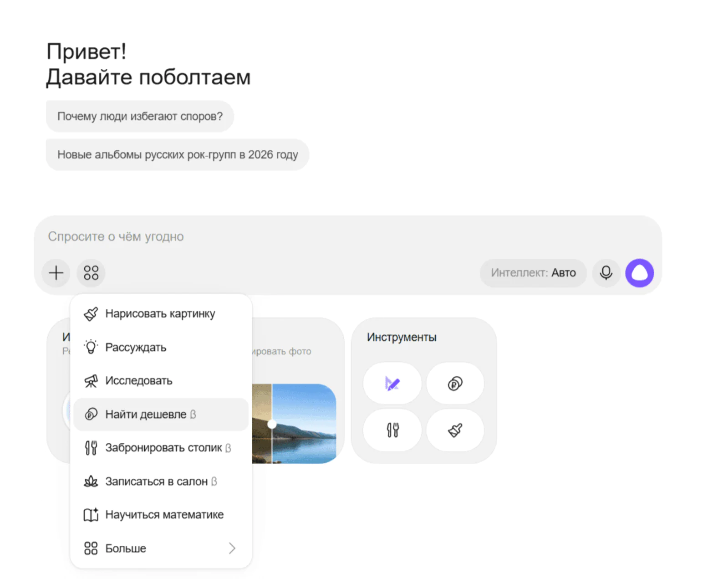
Task: Select Нарисовать картинку from the menu
Action: 161,314
